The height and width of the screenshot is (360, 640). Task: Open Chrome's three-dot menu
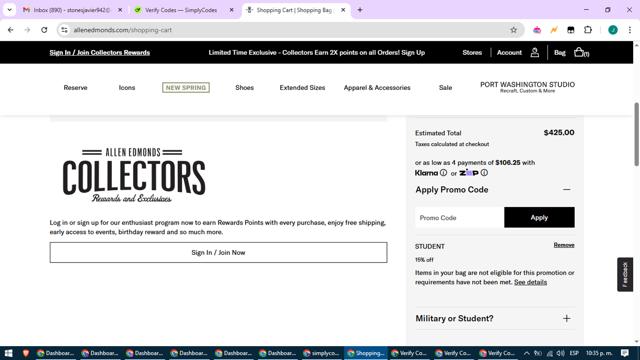[x=630, y=30]
